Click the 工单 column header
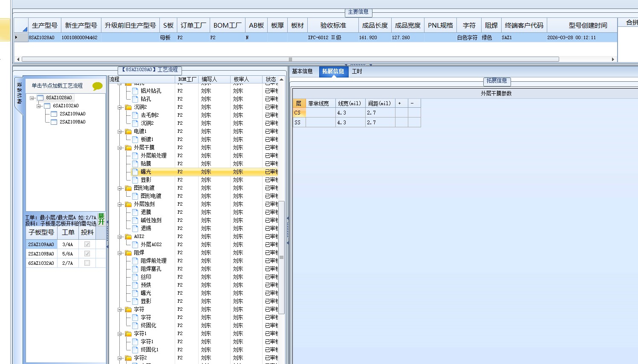The height and width of the screenshot is (364, 638). tap(68, 232)
